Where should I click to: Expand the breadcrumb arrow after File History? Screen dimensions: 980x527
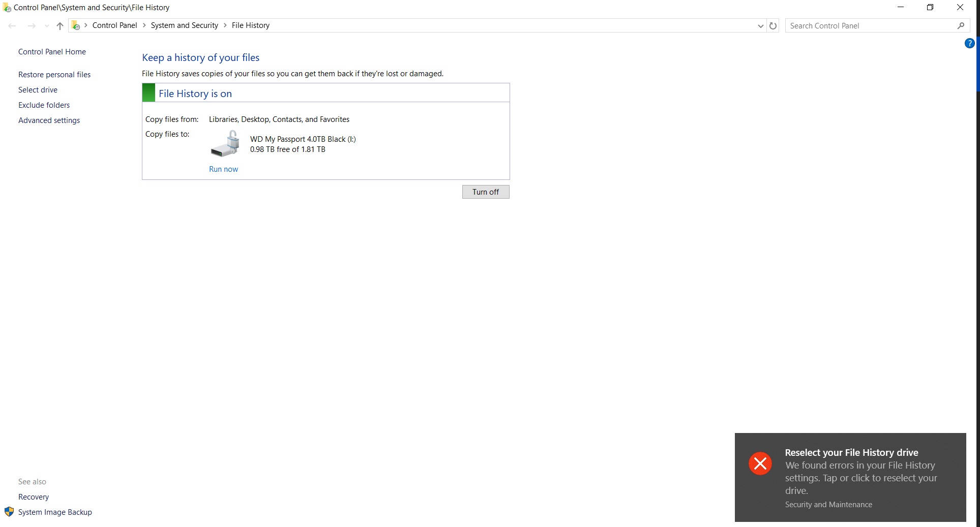(x=277, y=25)
